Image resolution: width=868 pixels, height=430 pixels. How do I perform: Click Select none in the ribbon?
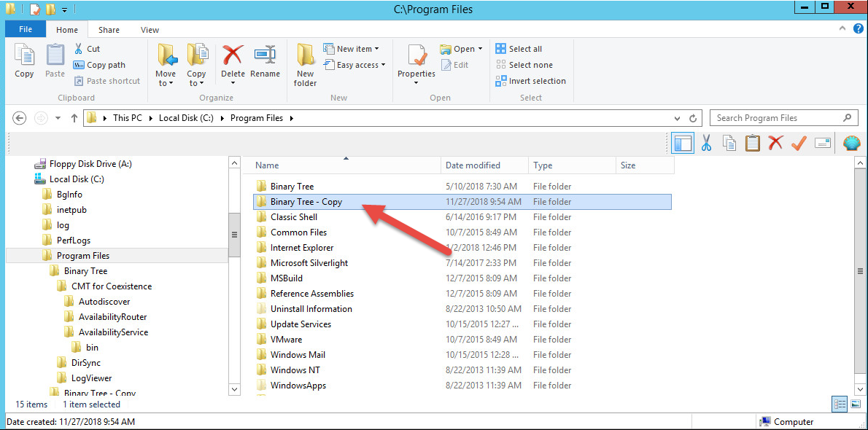click(524, 65)
